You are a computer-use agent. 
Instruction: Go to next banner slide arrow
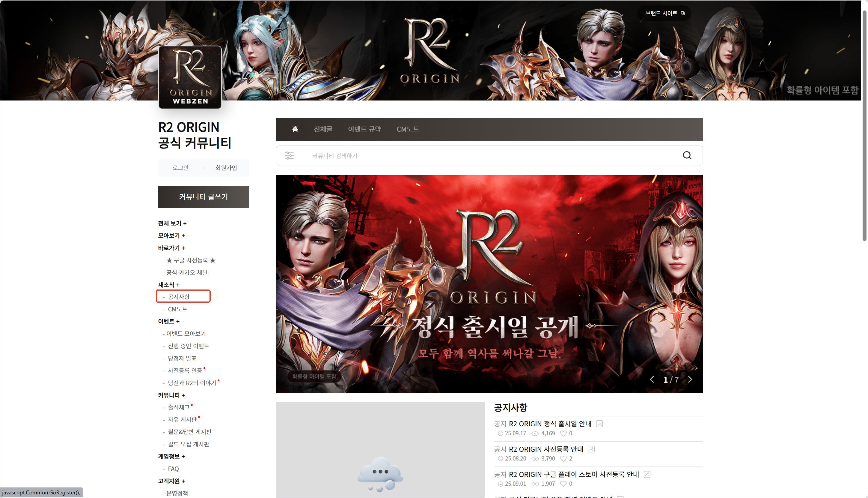(690, 380)
